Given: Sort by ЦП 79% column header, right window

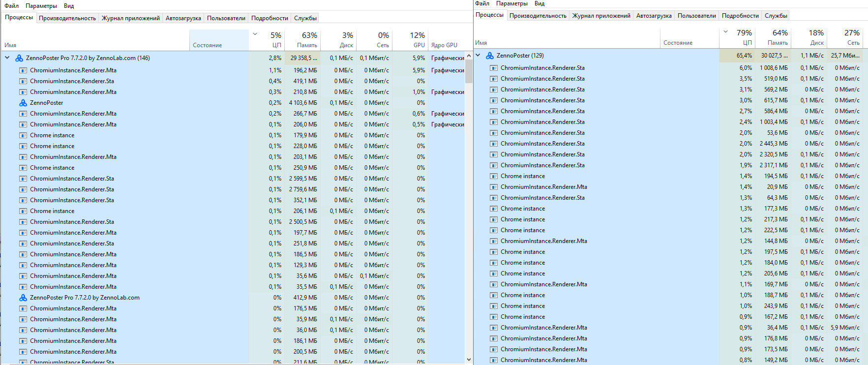Looking at the screenshot, I should [737, 37].
